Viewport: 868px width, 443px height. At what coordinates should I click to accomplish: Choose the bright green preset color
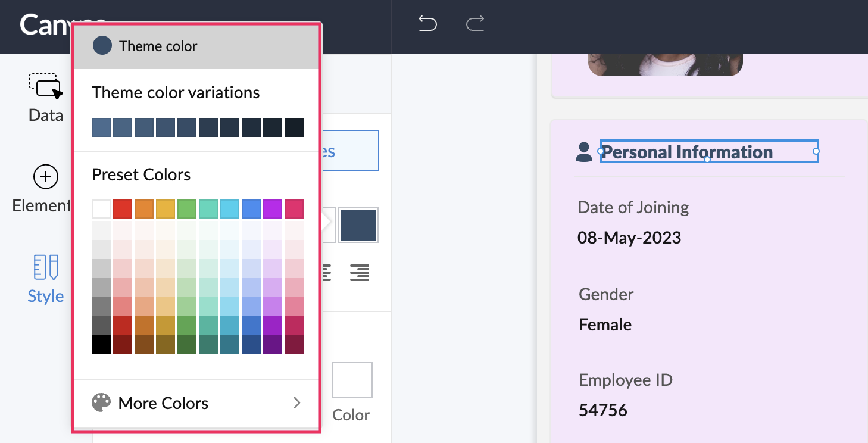tap(187, 209)
